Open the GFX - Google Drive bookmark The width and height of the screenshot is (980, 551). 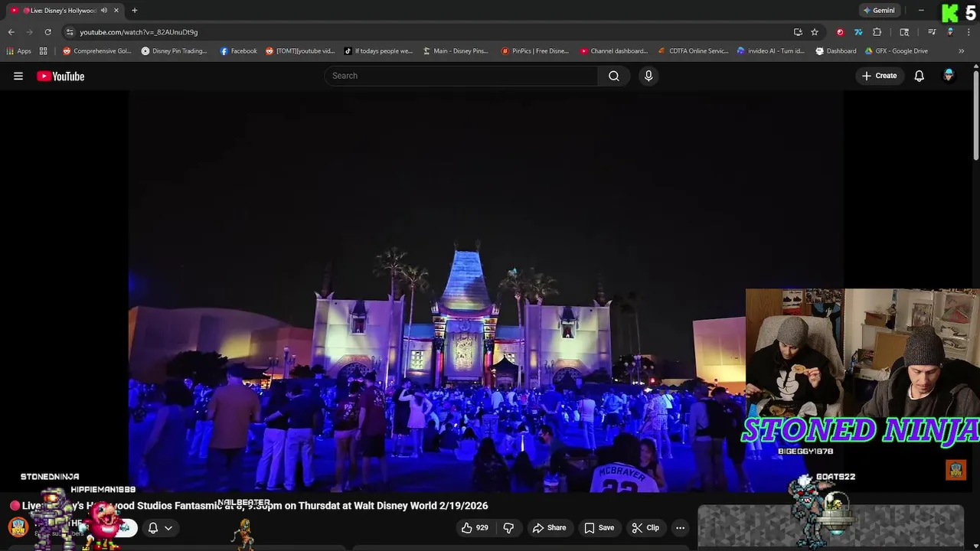point(897,51)
